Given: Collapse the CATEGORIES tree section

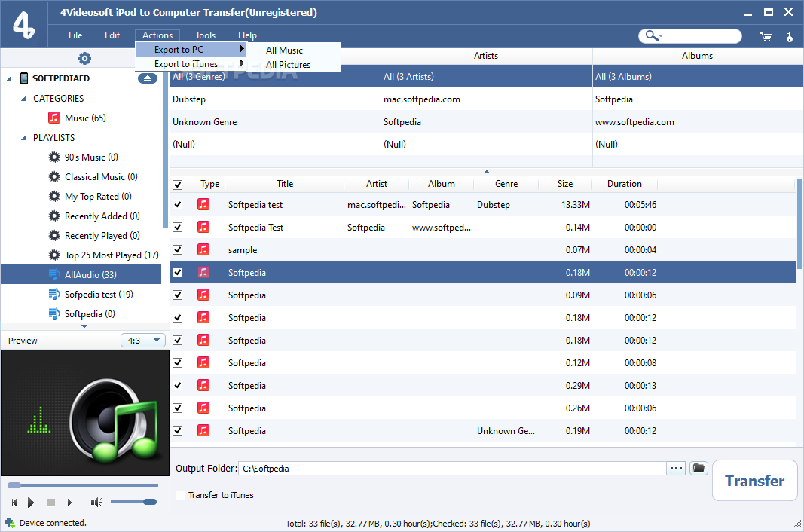Looking at the screenshot, I should (23, 98).
